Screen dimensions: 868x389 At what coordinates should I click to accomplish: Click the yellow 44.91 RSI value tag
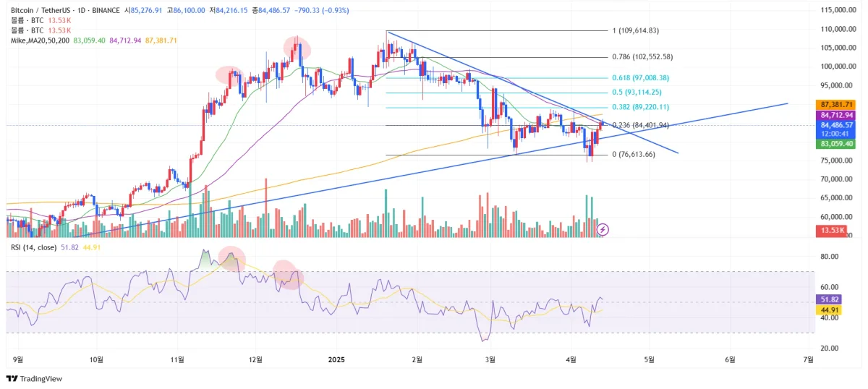pyautogui.click(x=827, y=309)
